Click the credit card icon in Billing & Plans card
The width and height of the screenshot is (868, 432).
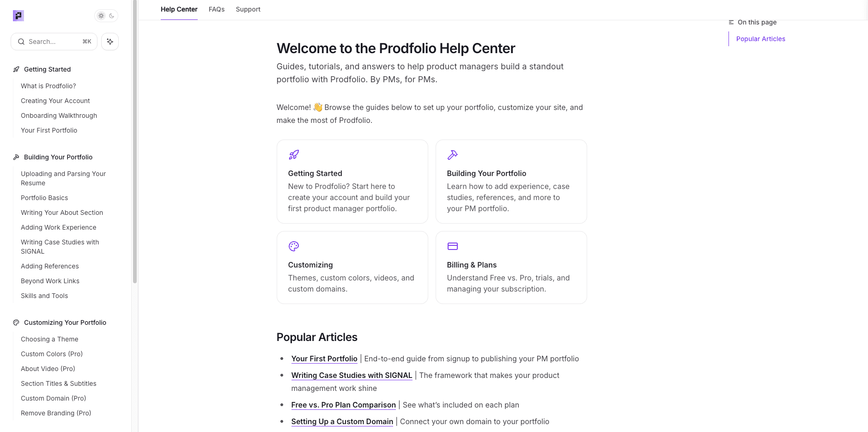(x=453, y=246)
